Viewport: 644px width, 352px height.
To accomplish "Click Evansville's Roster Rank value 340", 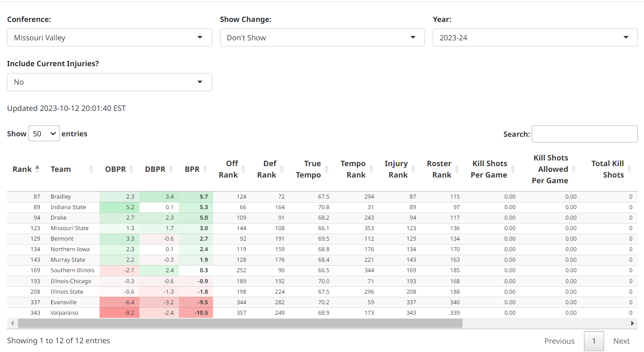I will click(x=455, y=302).
